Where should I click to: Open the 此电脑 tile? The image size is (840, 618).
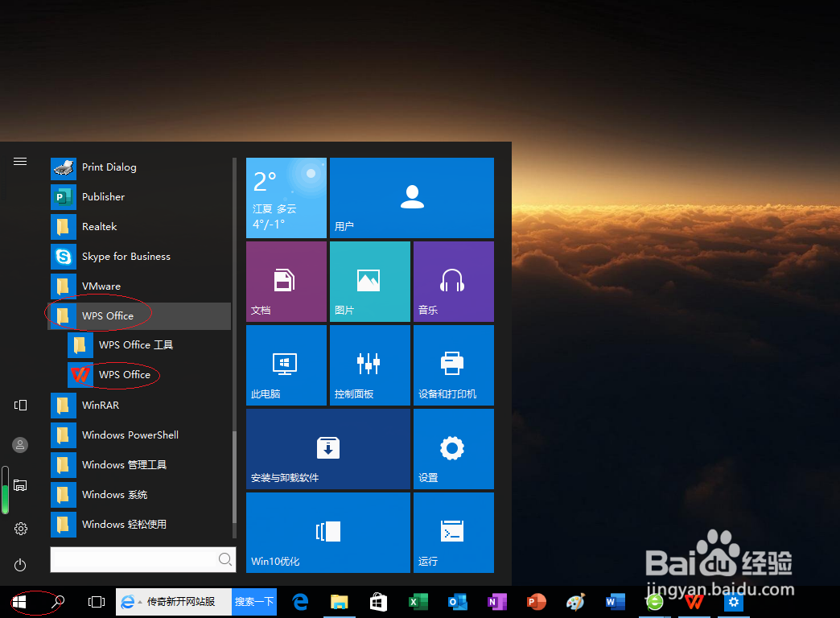pyautogui.click(x=286, y=365)
